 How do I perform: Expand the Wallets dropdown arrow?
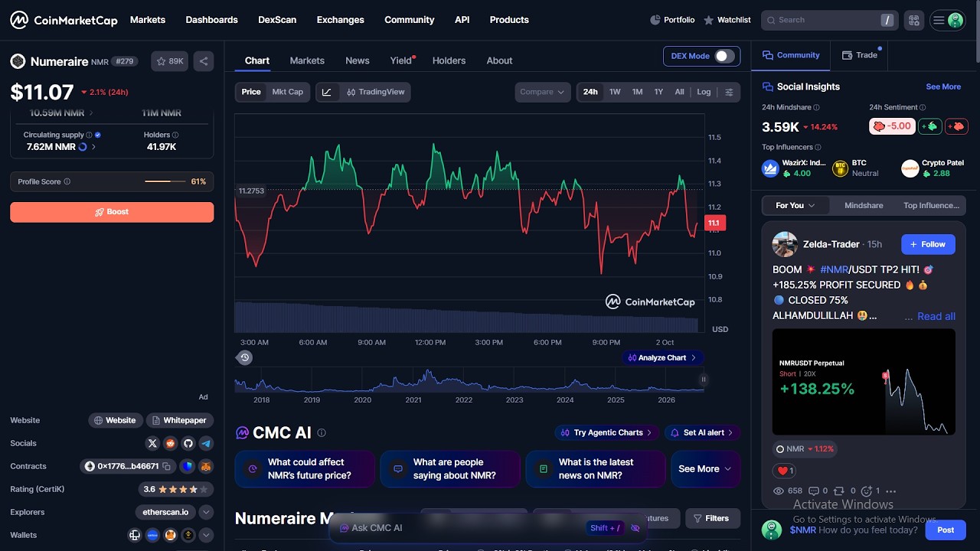click(x=206, y=535)
